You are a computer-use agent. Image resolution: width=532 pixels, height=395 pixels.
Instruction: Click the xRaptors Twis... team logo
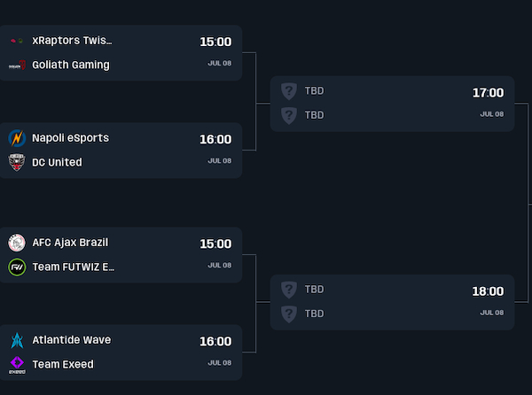point(17,41)
